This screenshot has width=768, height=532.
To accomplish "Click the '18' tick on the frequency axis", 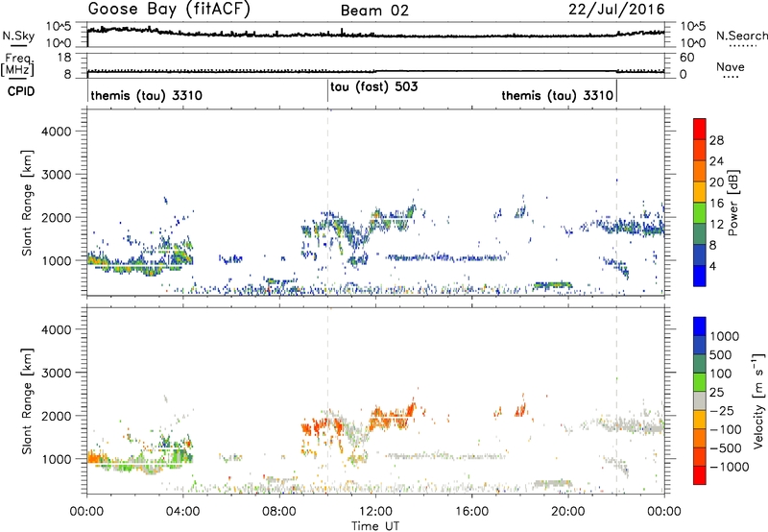I will pyautogui.click(x=64, y=58).
